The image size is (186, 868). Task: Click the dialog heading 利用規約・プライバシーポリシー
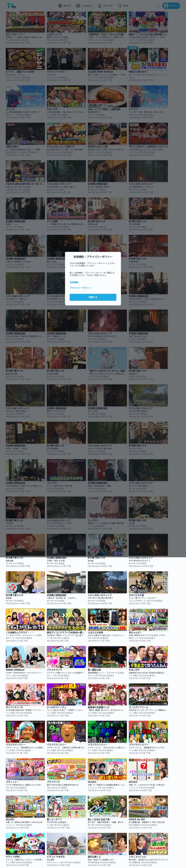[93, 257]
